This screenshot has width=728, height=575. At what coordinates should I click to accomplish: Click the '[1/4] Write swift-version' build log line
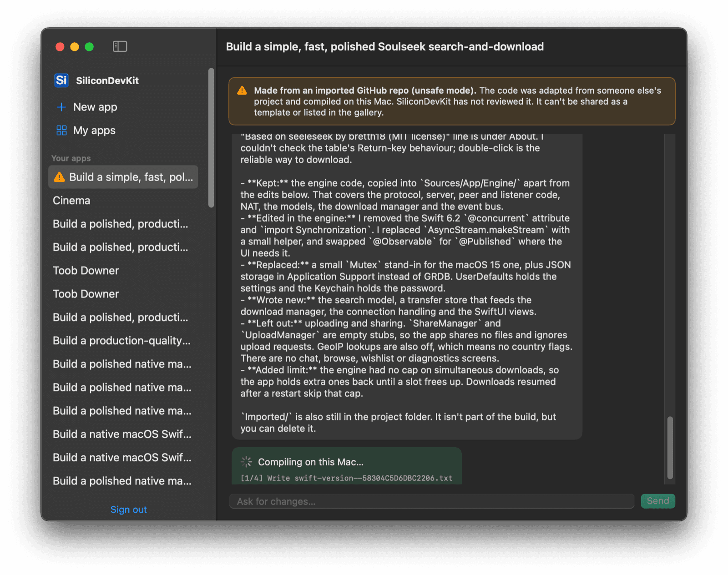tap(347, 478)
